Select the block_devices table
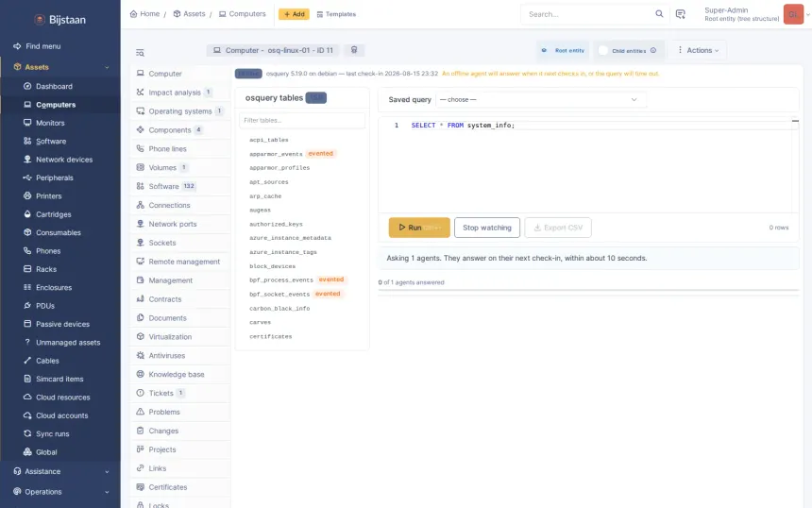The image size is (812, 508). [x=272, y=266]
